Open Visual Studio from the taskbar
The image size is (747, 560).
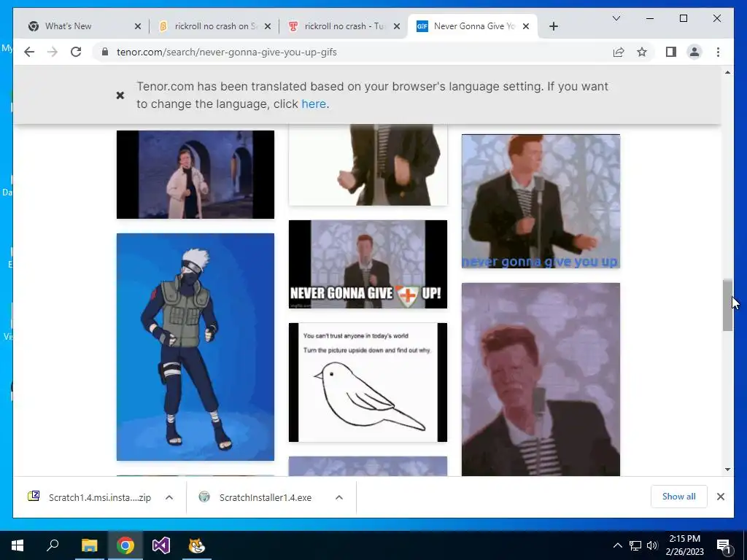(x=161, y=545)
